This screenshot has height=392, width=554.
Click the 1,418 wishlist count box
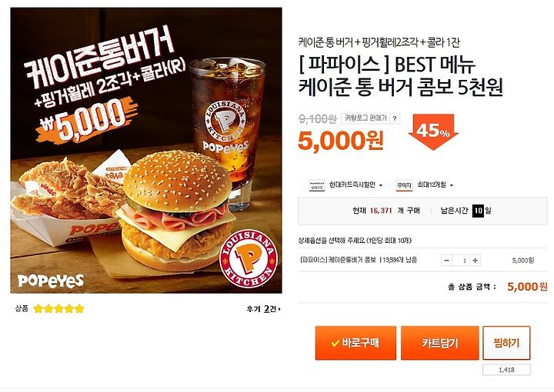[506, 370]
